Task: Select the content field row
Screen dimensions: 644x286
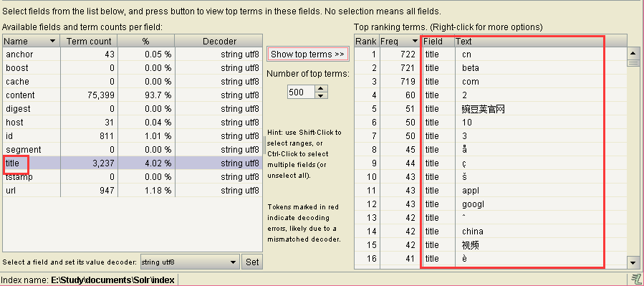Action: point(133,95)
